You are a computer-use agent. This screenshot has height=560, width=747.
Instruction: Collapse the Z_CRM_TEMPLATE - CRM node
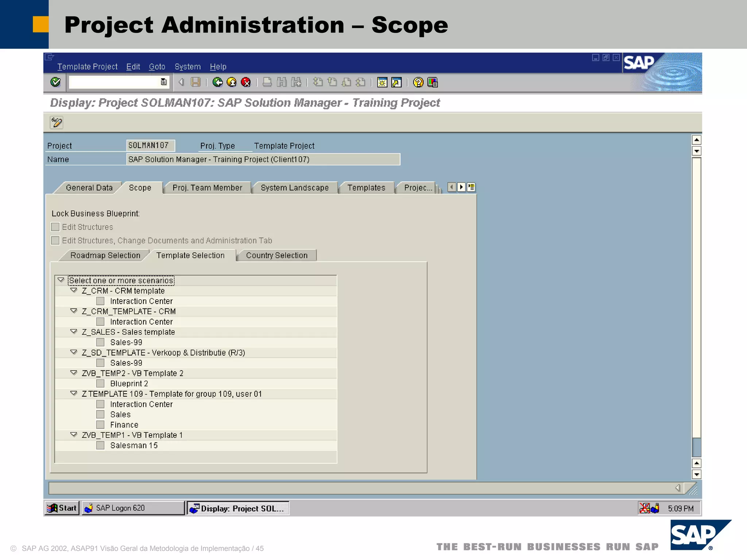point(74,311)
